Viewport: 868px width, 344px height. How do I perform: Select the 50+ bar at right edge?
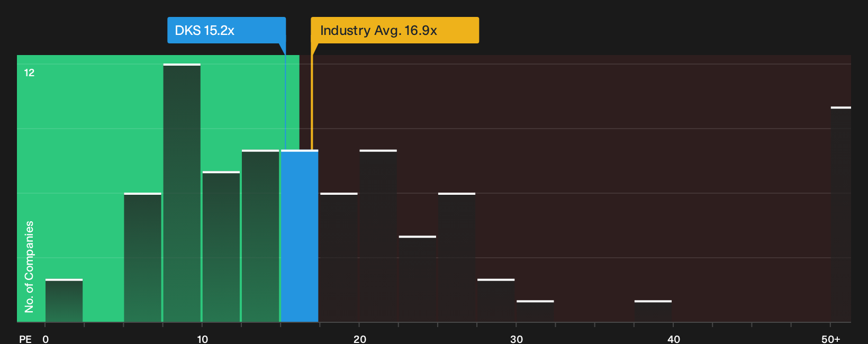[x=841, y=214]
